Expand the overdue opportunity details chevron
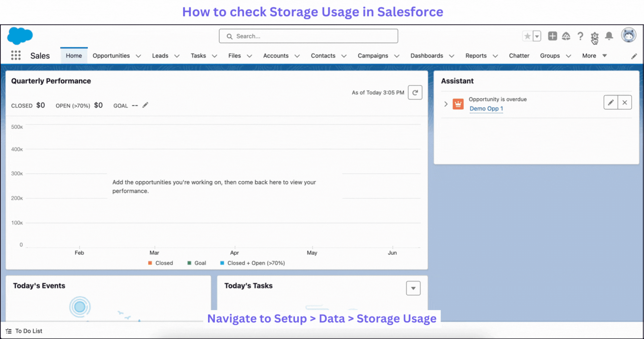Image resolution: width=644 pixels, height=339 pixels. point(446,104)
